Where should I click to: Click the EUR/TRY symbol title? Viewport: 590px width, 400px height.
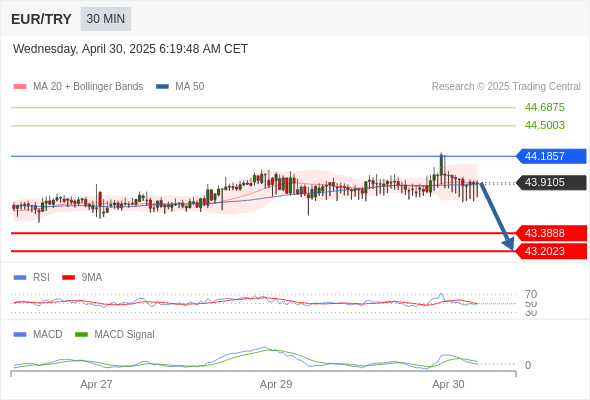pyautogui.click(x=41, y=19)
